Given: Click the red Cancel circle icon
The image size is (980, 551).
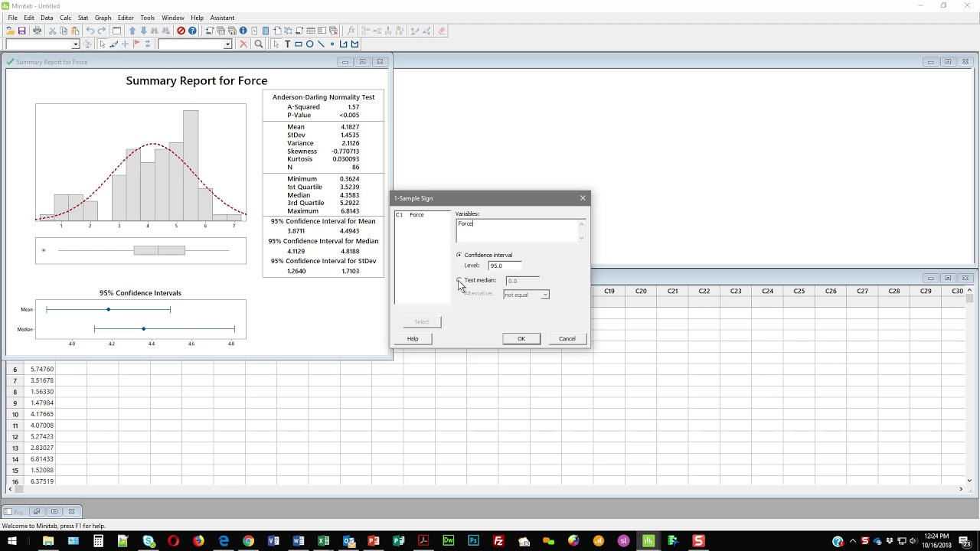Looking at the screenshot, I should [x=181, y=31].
